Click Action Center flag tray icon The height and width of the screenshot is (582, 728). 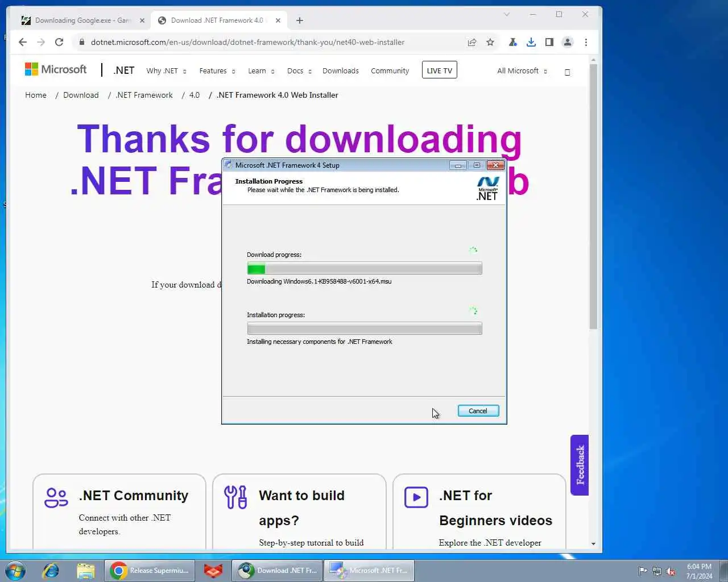(x=643, y=571)
